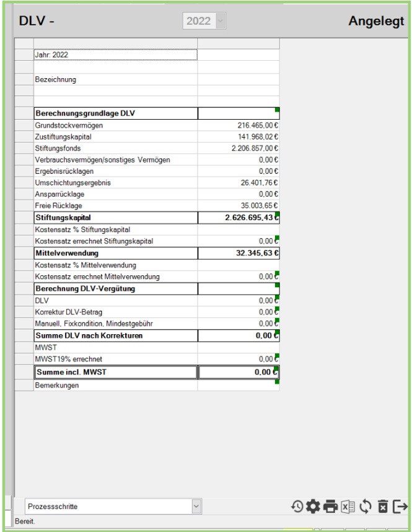Select the Grundstockvermögen amount 216.465,00 €
This screenshot has height=532, width=412.
click(239, 125)
